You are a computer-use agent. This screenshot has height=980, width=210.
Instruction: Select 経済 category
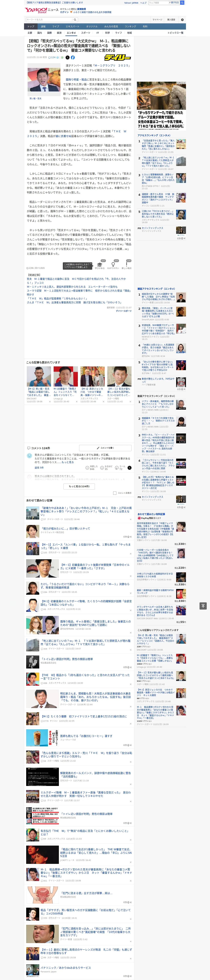pos(59,33)
